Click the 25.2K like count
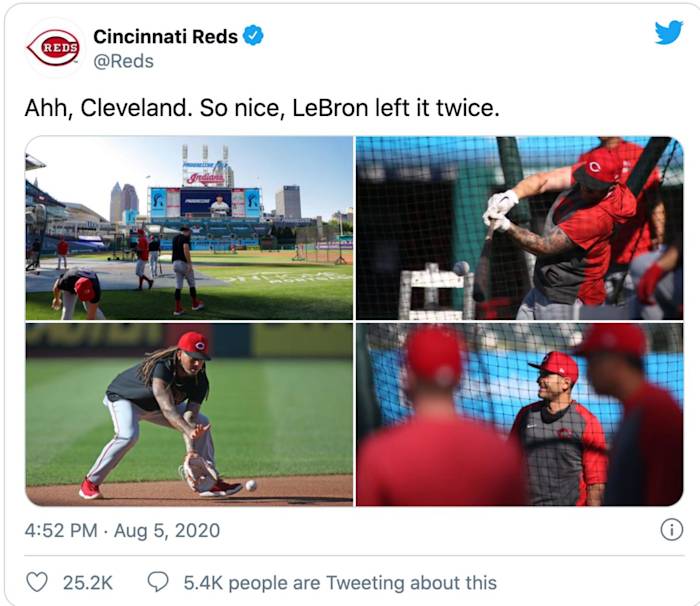The image size is (700, 606). click(x=89, y=581)
